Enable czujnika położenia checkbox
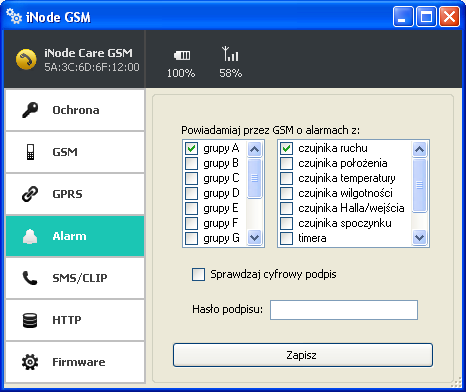 [x=286, y=163]
